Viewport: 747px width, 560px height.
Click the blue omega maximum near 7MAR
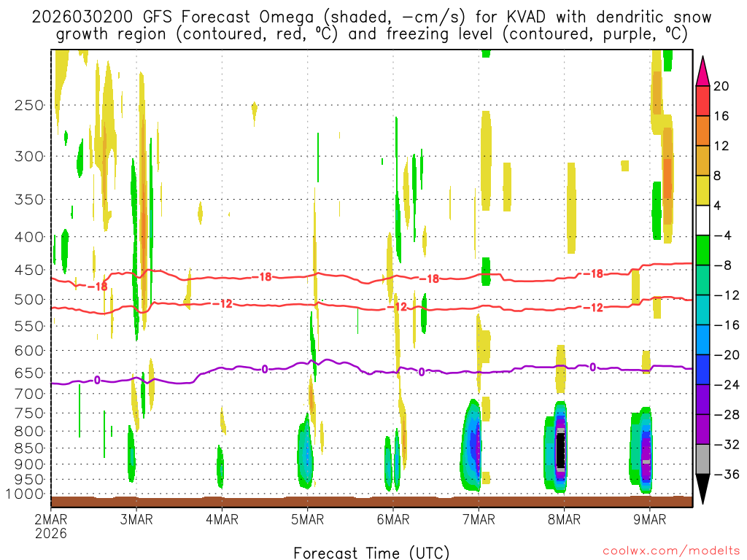tap(474, 446)
